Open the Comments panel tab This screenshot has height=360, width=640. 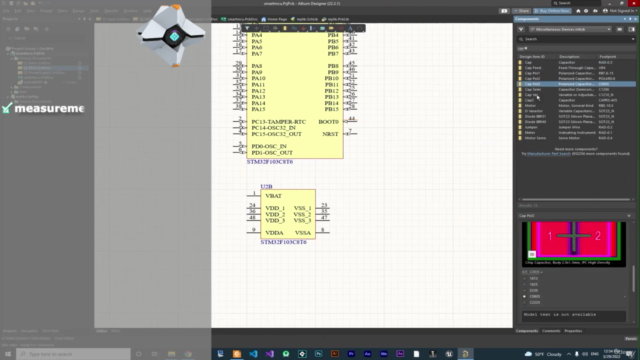[x=551, y=331]
